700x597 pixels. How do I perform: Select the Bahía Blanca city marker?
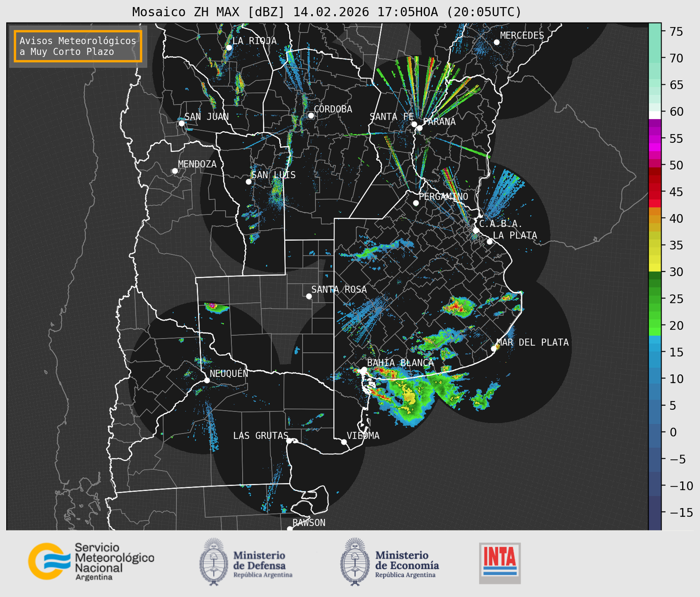coord(364,369)
